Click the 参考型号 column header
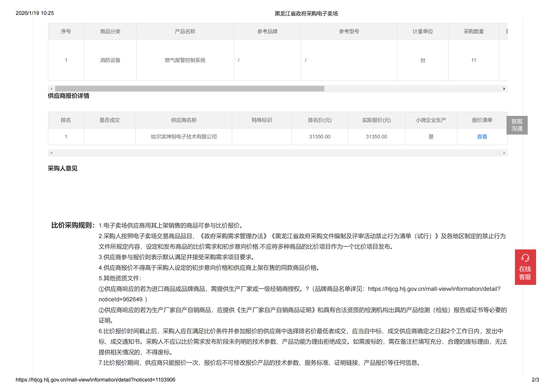The width and height of the screenshot is (555, 392). 349,32
